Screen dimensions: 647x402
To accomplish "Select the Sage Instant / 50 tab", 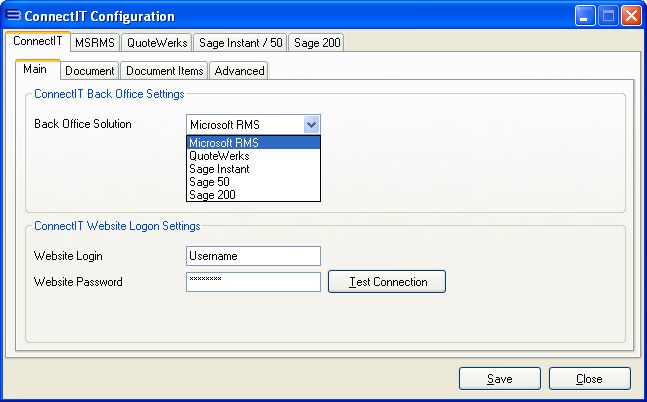I will (x=240, y=43).
